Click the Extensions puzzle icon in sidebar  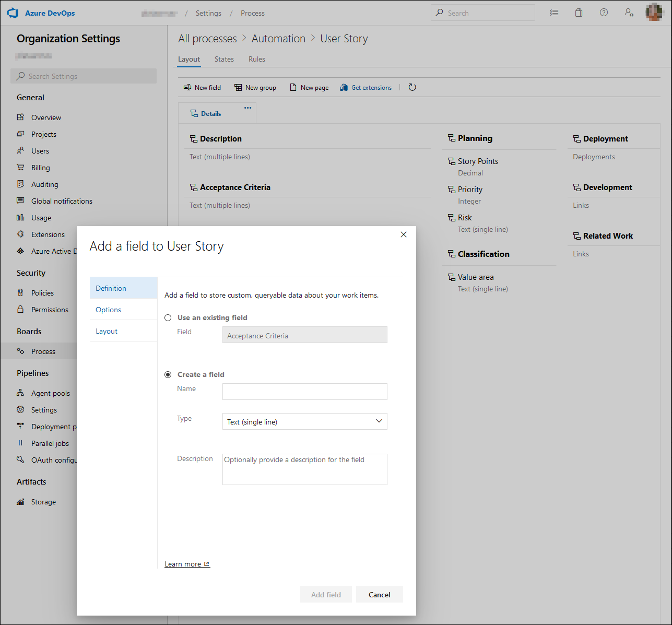click(x=20, y=234)
